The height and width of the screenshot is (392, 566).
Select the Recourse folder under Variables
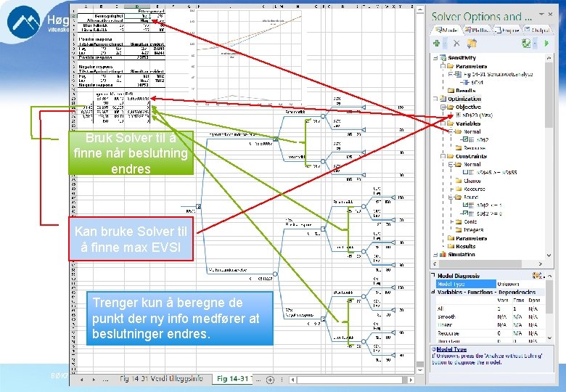(x=471, y=148)
